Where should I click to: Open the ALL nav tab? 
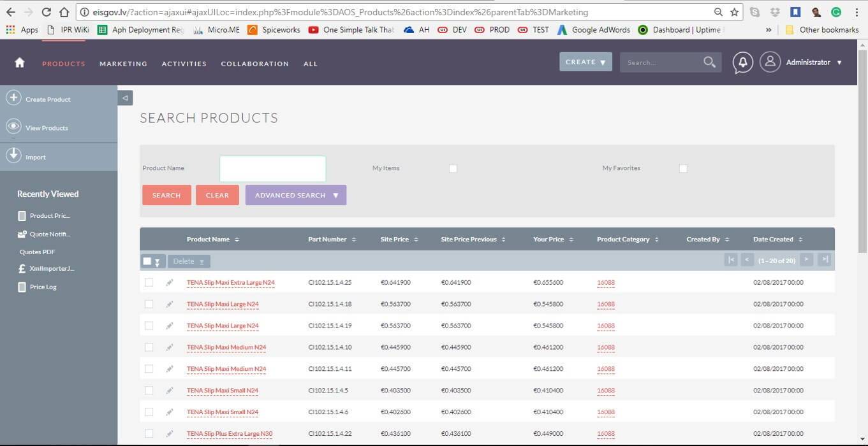(311, 64)
